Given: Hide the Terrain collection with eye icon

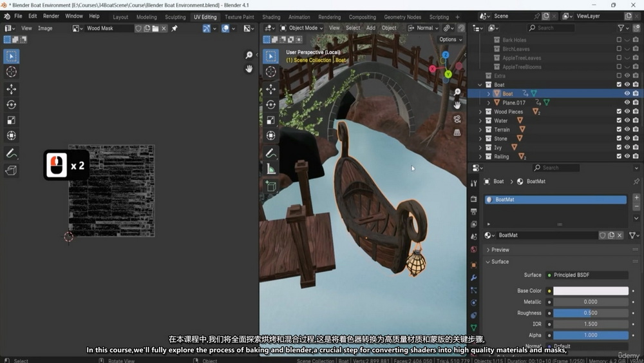Looking at the screenshot, I should [627, 130].
